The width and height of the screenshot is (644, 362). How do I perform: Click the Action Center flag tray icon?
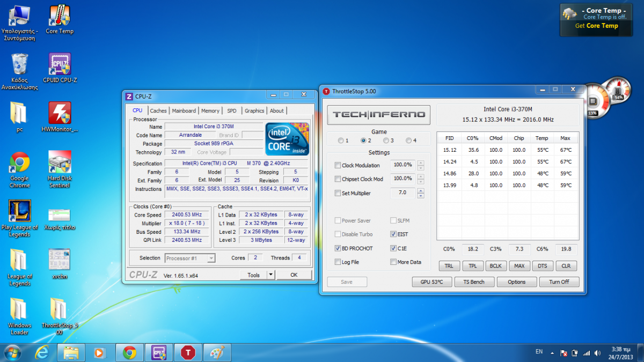(564, 353)
